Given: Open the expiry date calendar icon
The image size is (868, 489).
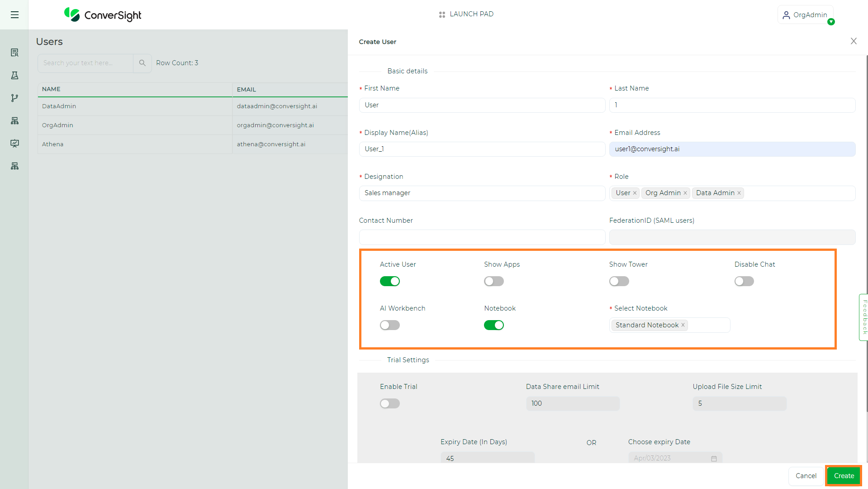Looking at the screenshot, I should [714, 458].
